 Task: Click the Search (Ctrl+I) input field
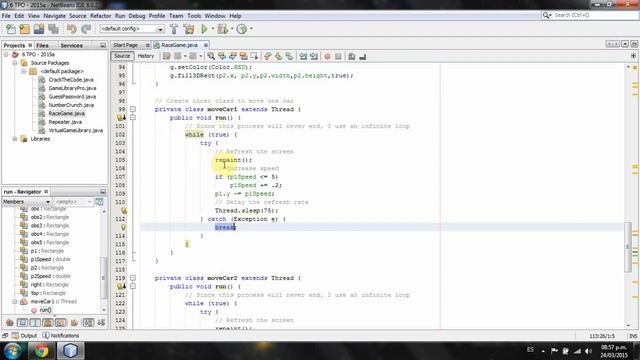pos(595,15)
